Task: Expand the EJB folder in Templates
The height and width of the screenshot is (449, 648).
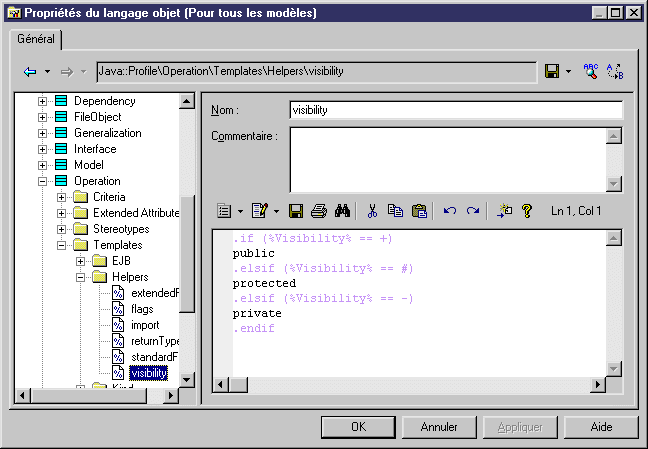Action: [81, 261]
